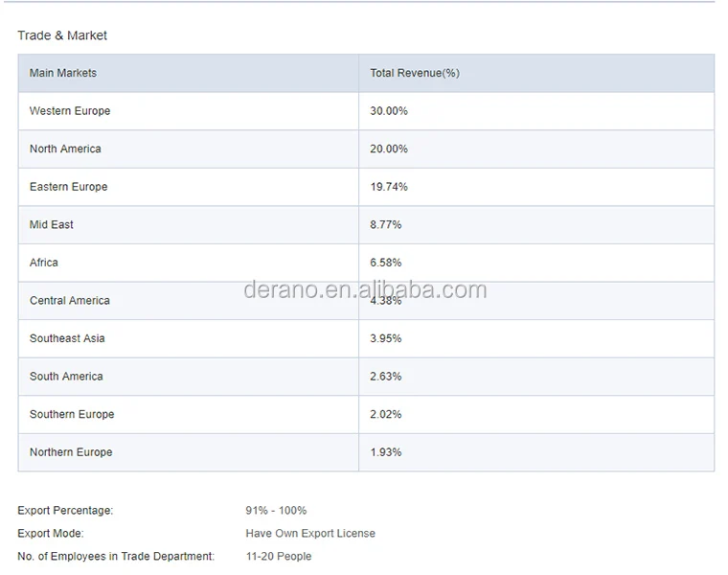The height and width of the screenshot is (575, 728).
Task: Click the 6.58% revenue value
Action: click(386, 263)
